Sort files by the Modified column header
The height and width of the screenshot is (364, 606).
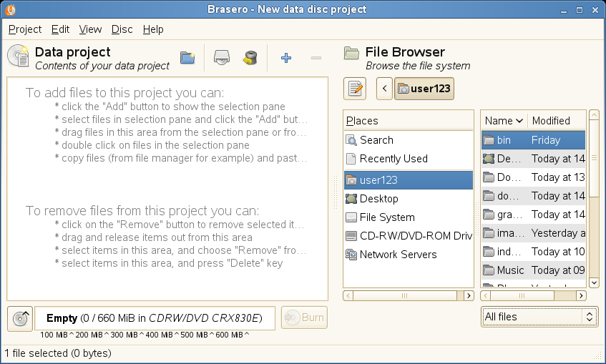point(557,121)
